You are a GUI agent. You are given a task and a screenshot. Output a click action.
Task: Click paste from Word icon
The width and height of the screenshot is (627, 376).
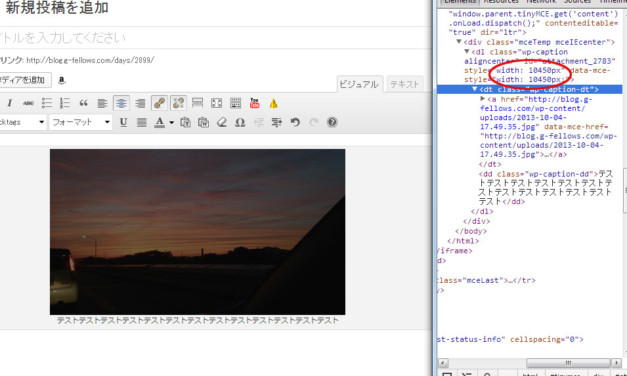(x=204, y=122)
